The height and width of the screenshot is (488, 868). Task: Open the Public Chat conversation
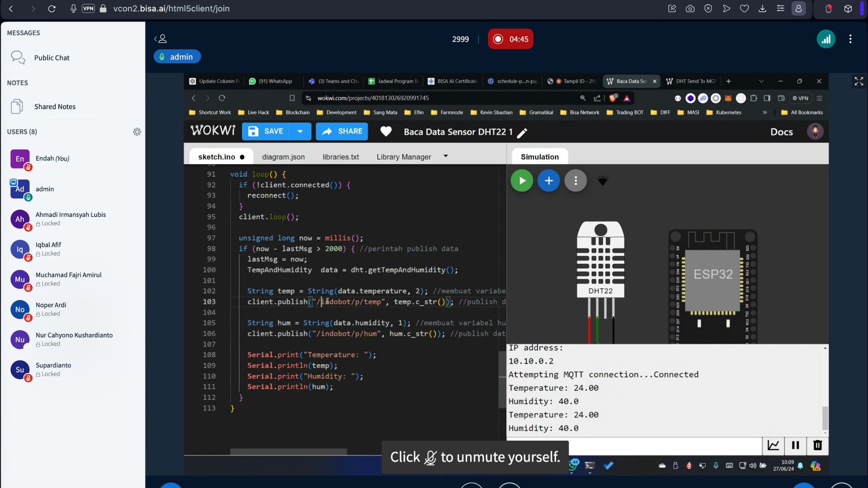point(52,58)
